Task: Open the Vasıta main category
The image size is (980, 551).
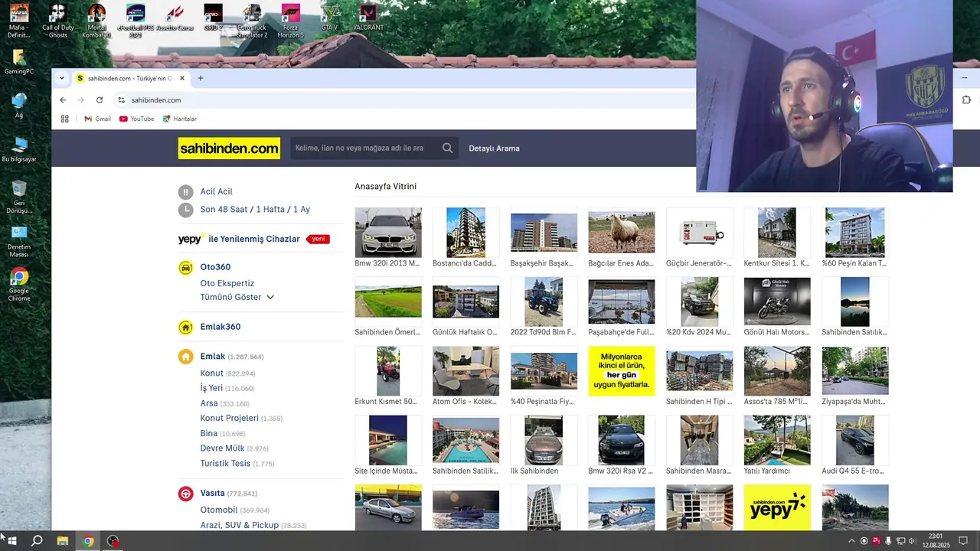Action: pyautogui.click(x=213, y=494)
